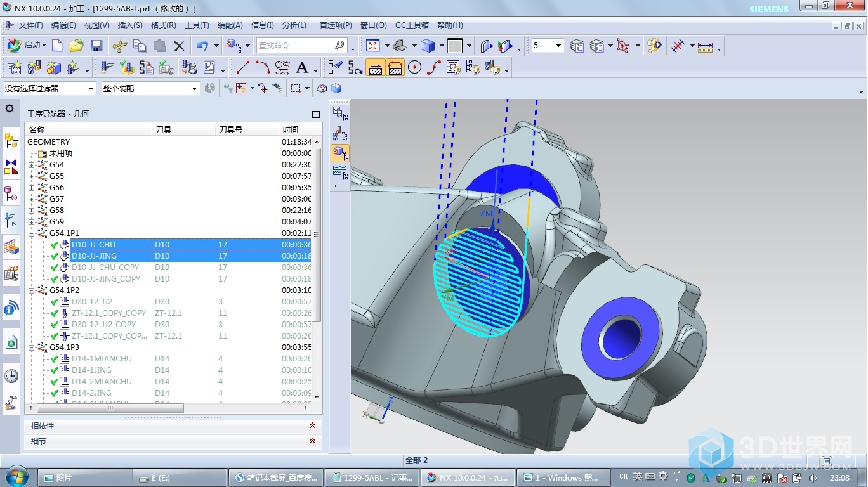Viewport: 868px width, 487px height.
Task: Click the Cut scissors icon
Action: click(x=120, y=46)
